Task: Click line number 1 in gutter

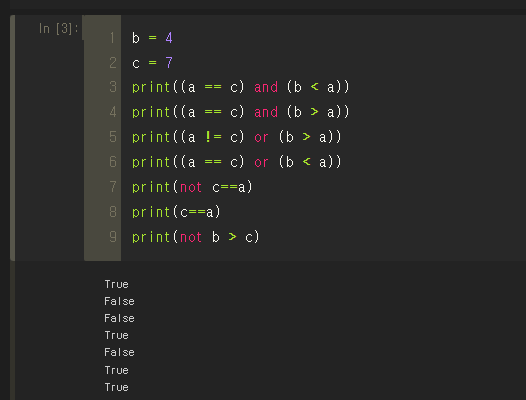Action: tap(112, 38)
